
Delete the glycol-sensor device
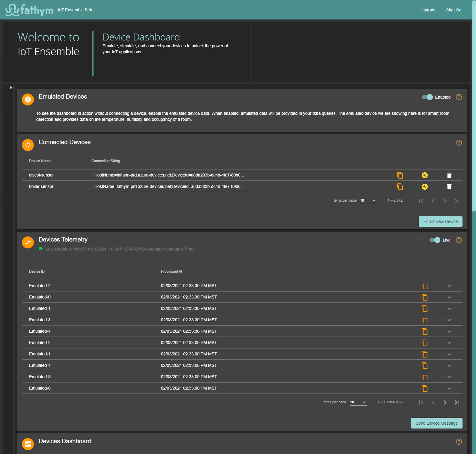[449, 175]
